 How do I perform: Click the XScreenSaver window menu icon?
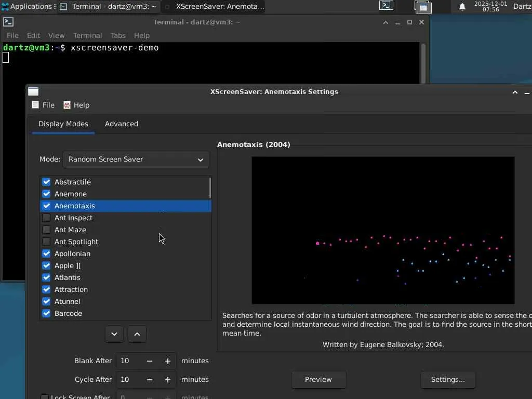coord(33,91)
